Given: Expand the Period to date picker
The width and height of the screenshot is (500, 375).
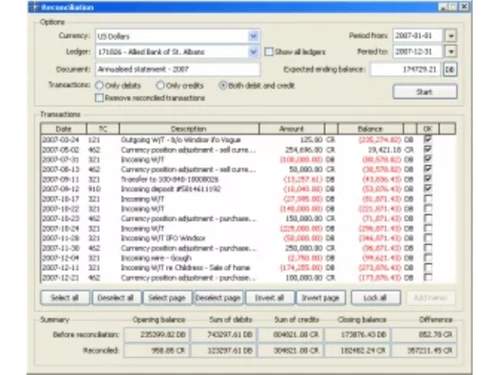Looking at the screenshot, I should pyautogui.click(x=451, y=51).
